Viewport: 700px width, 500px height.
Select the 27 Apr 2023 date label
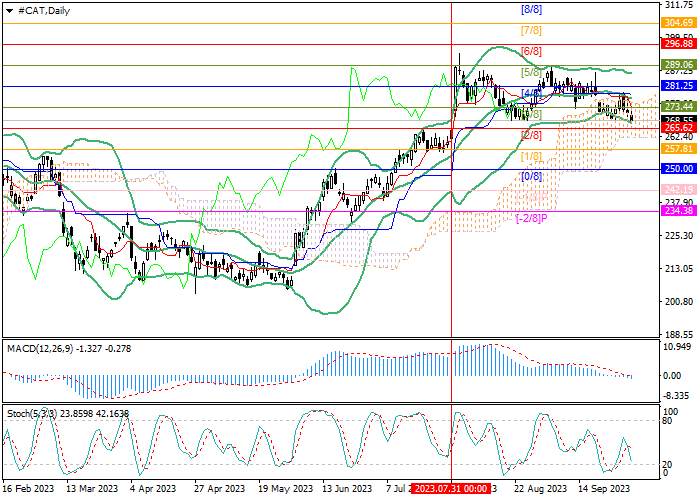[219, 488]
